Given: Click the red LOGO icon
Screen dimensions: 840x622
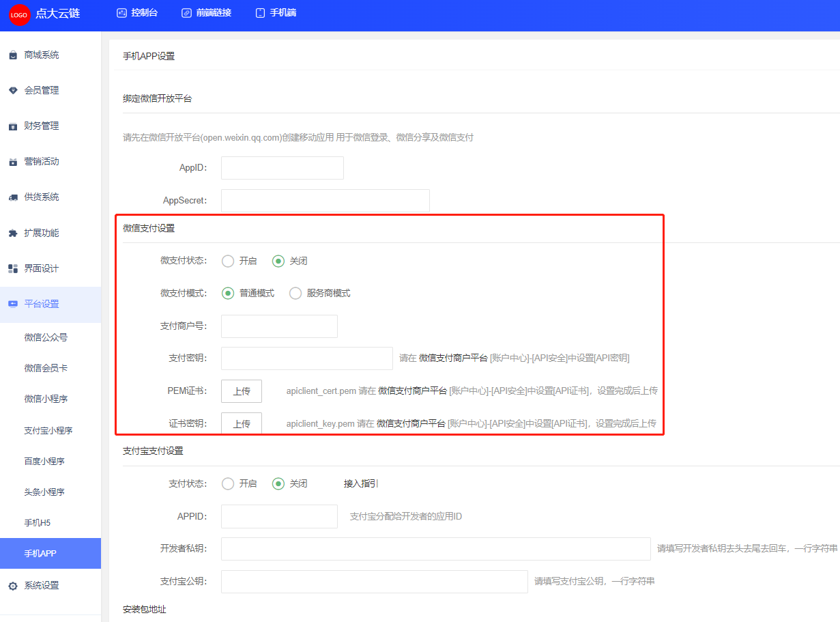Looking at the screenshot, I should [x=19, y=14].
